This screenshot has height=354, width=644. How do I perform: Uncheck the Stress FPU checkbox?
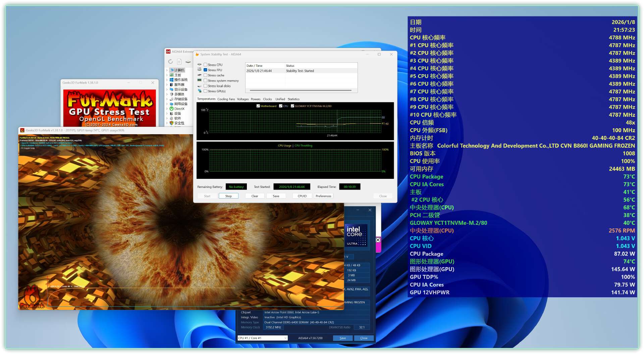coord(205,70)
